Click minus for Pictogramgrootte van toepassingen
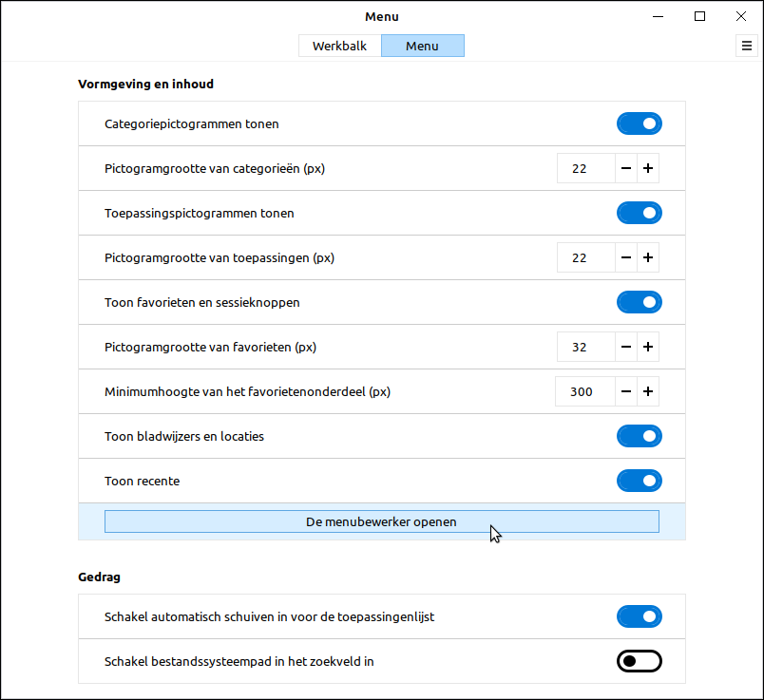 pos(626,257)
